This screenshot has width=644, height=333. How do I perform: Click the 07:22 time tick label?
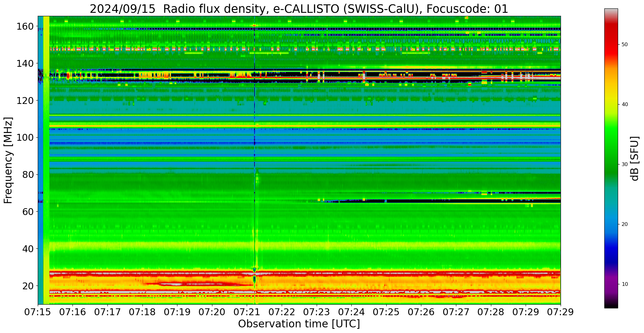(282, 312)
